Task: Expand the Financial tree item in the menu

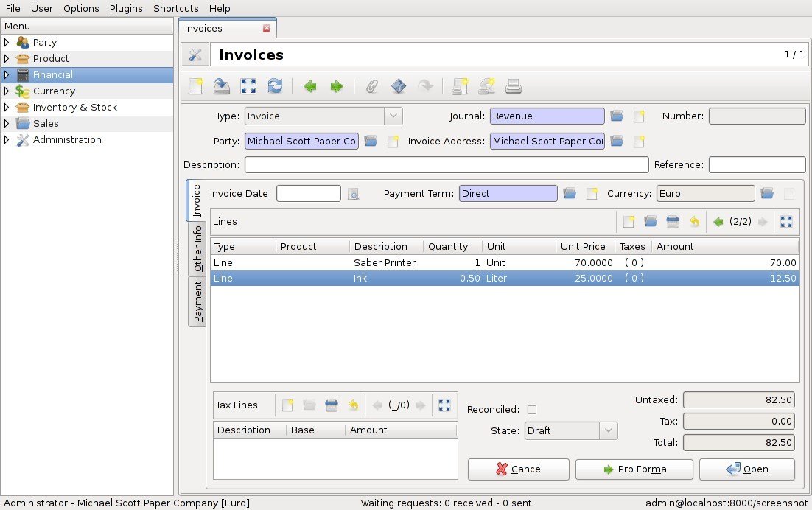Action: coord(6,74)
